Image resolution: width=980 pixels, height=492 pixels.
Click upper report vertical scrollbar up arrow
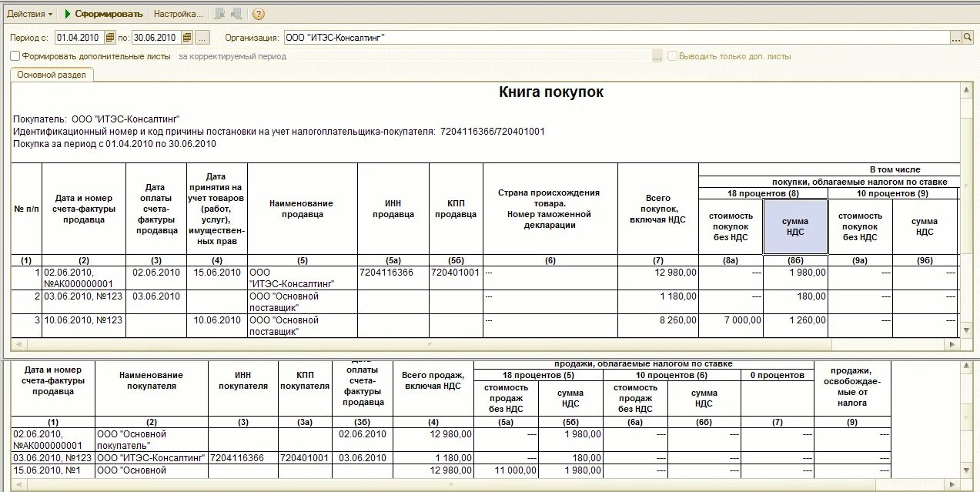966,89
